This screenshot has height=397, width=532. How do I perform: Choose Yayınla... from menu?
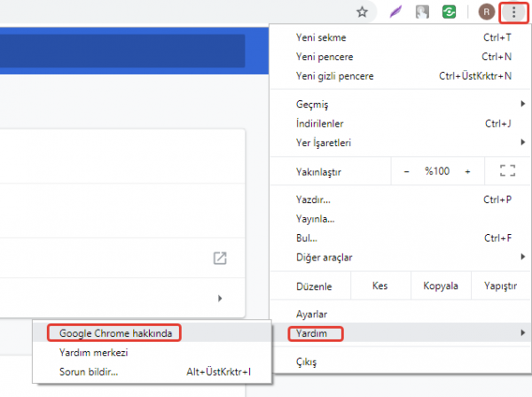(400, 219)
